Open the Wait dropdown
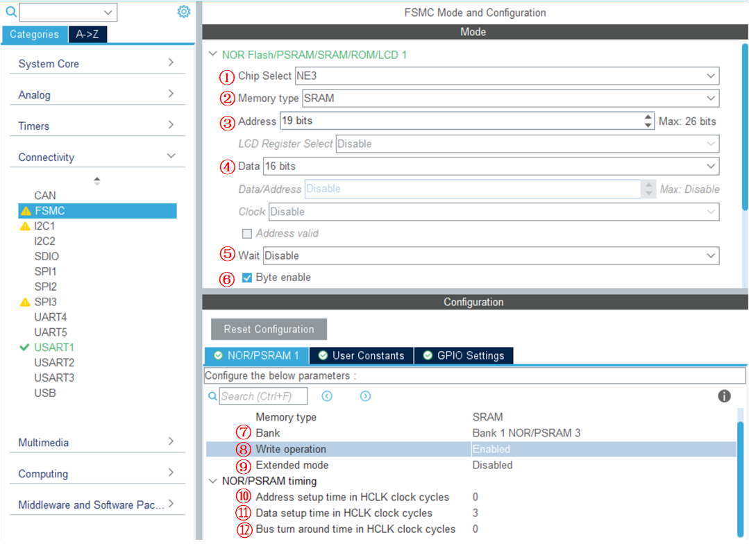This screenshot has height=560, width=749. (x=491, y=256)
